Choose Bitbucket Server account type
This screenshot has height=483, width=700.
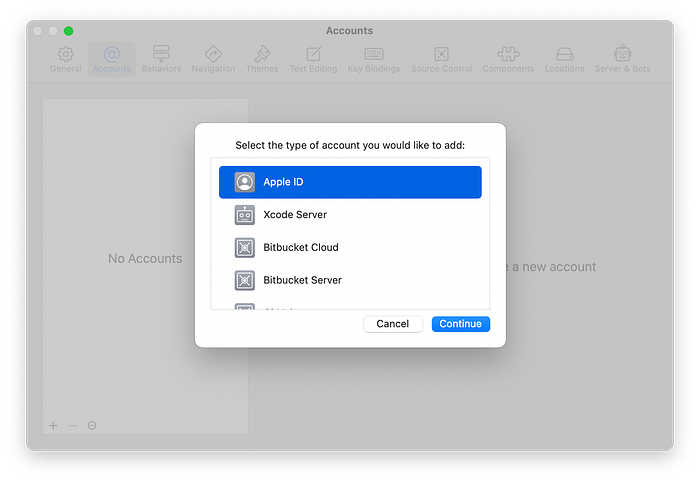click(x=350, y=280)
